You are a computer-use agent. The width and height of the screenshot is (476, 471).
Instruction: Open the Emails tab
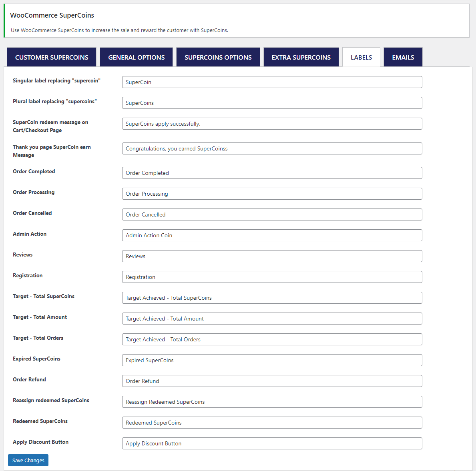pyautogui.click(x=403, y=57)
